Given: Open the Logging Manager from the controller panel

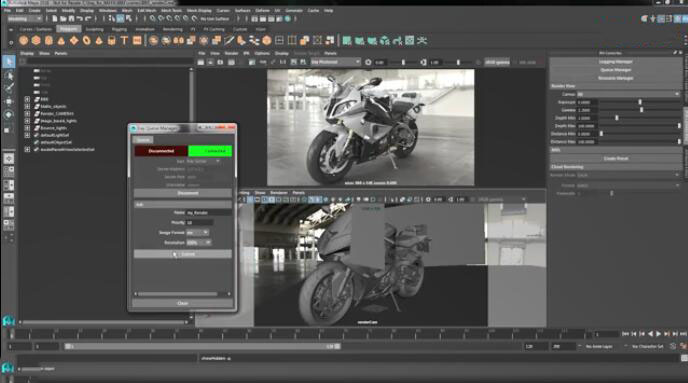Looking at the screenshot, I should tap(615, 62).
